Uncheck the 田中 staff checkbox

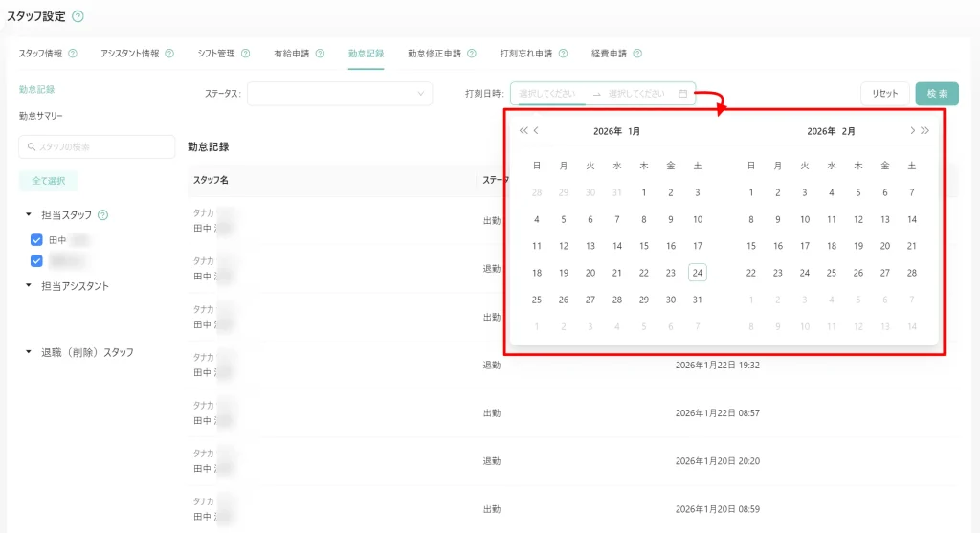click(x=37, y=240)
